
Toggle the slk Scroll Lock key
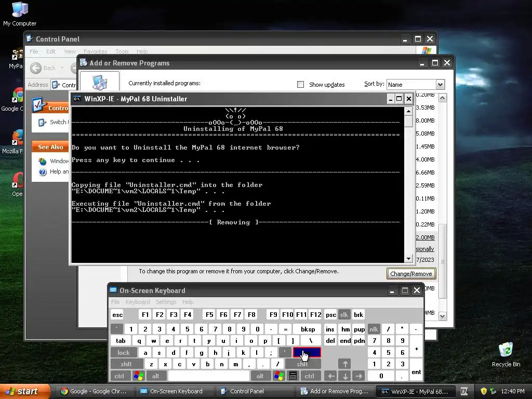(344, 314)
